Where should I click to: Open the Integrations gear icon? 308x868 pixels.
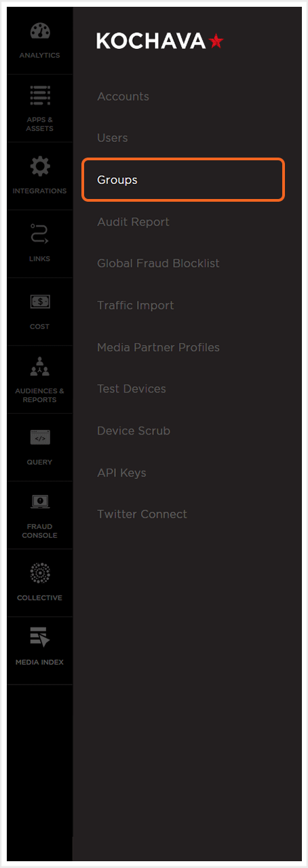tap(39, 167)
